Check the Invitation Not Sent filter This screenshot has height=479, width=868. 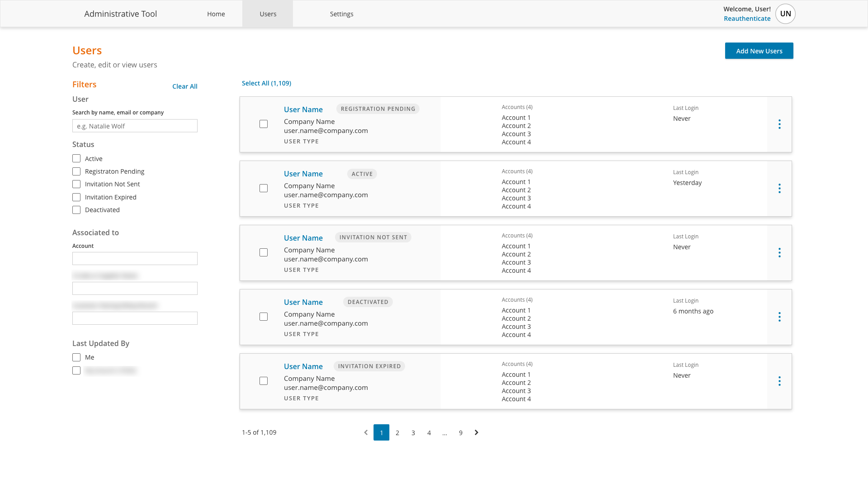pos(76,184)
